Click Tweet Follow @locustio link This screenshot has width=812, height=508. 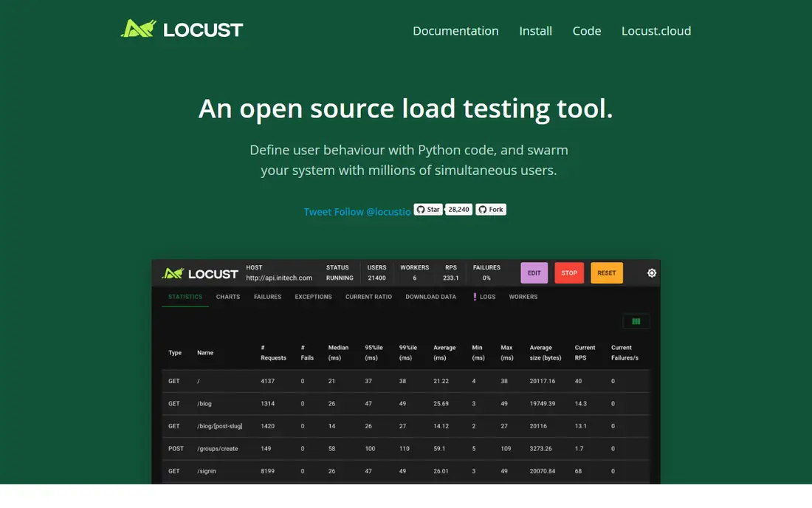coord(357,212)
